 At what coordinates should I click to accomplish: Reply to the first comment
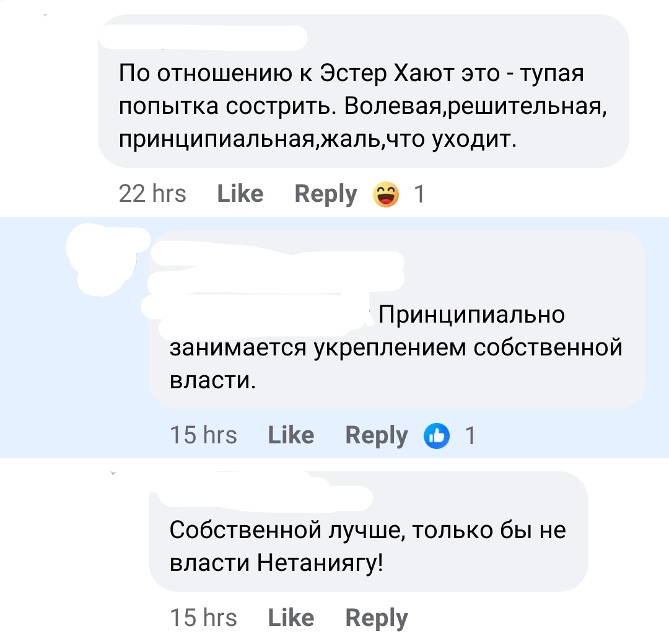point(325,193)
